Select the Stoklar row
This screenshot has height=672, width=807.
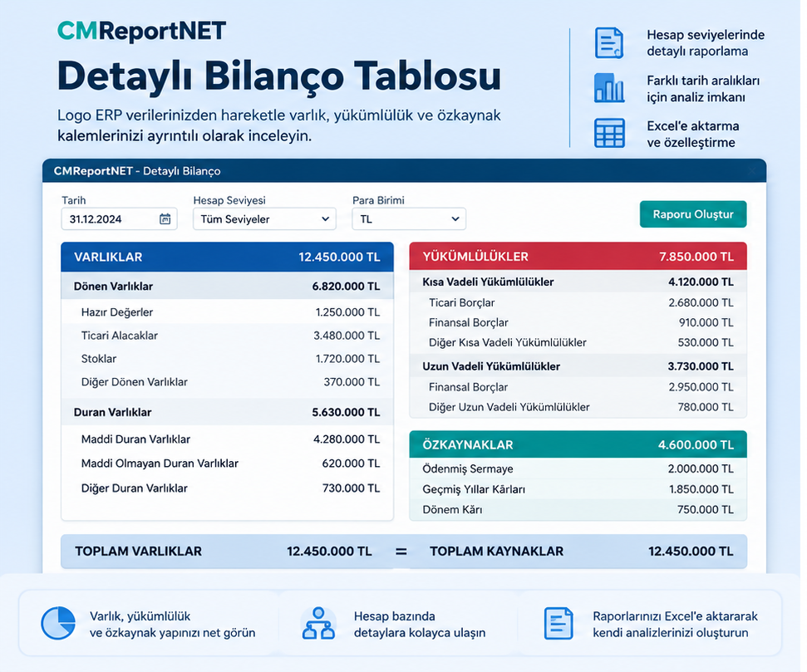pos(227,359)
